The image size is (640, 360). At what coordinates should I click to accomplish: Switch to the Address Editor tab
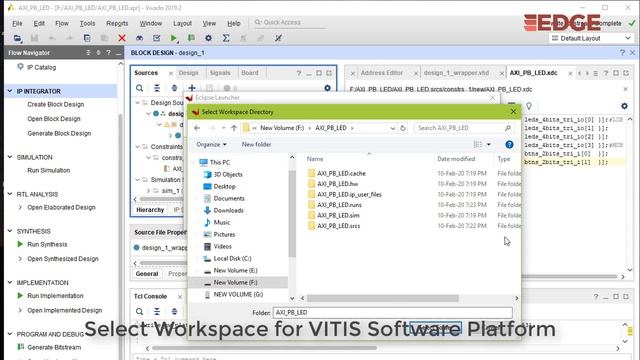click(x=382, y=73)
